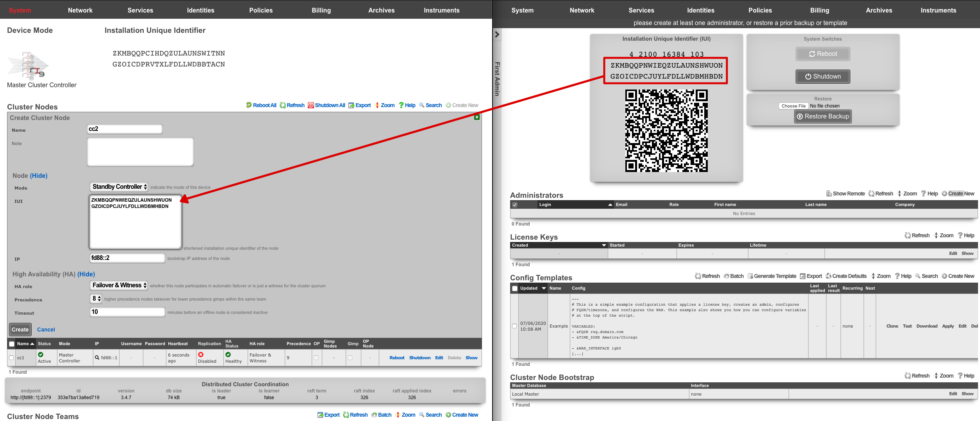Toggle Gimp checkbox for cc1 row
The image size is (980, 421).
tap(350, 358)
